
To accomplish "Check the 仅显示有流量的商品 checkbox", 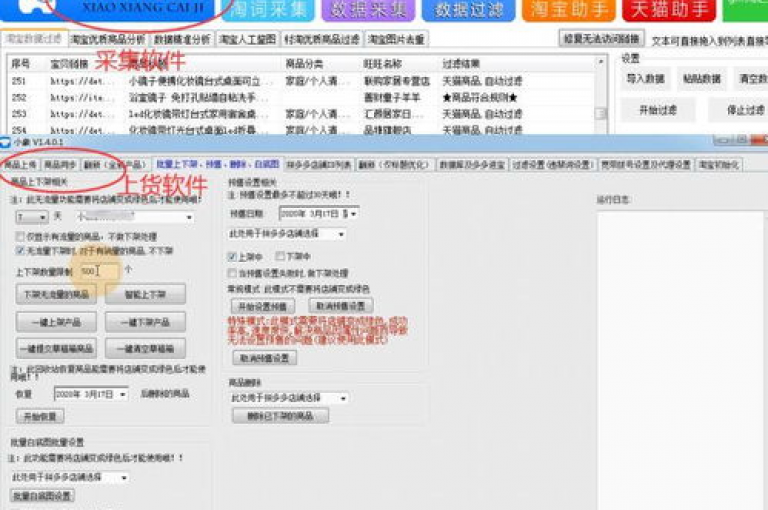I will [20, 237].
